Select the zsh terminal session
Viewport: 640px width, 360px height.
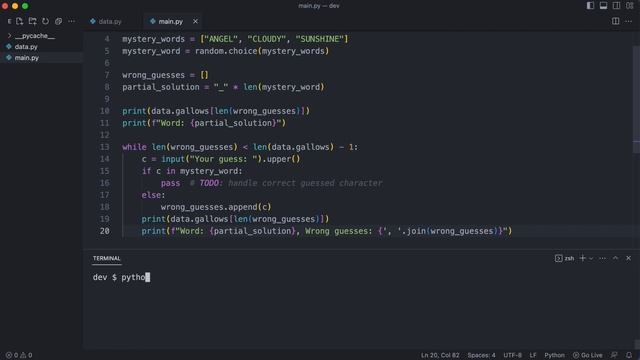point(564,258)
